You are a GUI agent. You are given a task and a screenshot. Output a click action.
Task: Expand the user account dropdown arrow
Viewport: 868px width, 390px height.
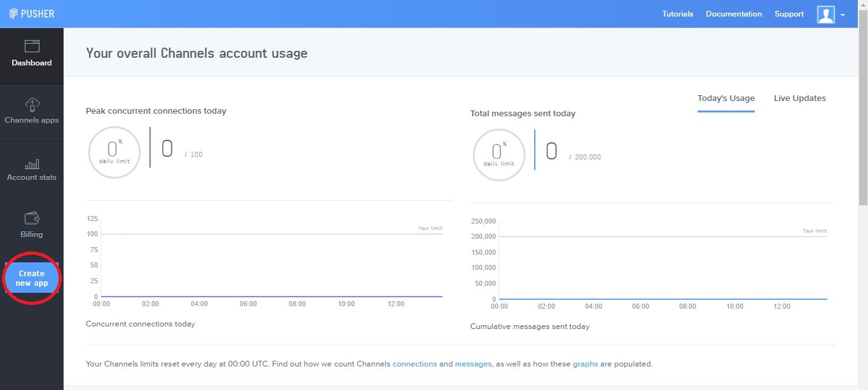pyautogui.click(x=843, y=15)
